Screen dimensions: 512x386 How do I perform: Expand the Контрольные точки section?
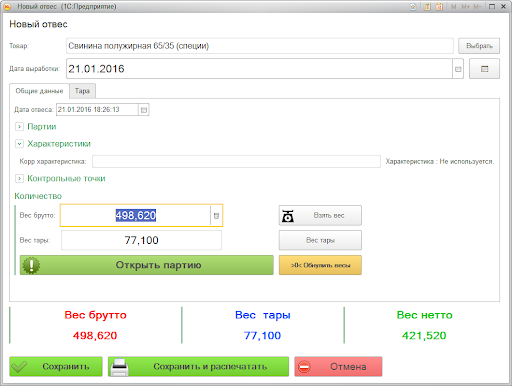(19, 179)
